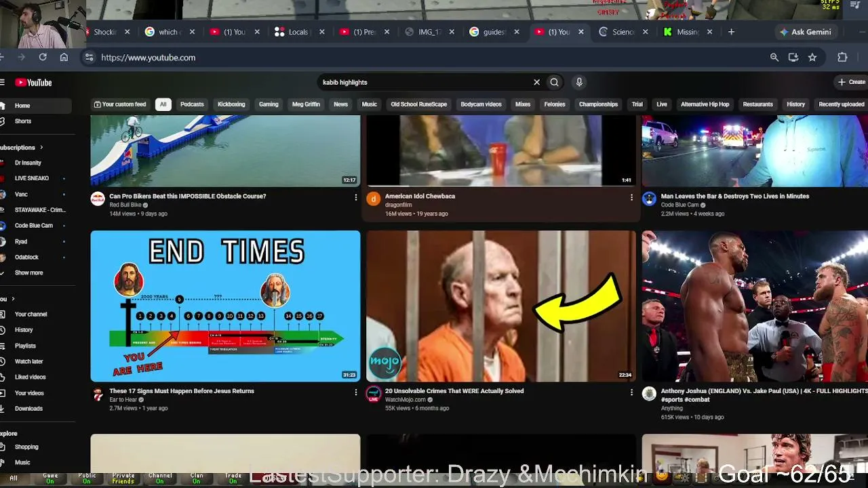Open WatchMojo channel avatar
The image size is (868, 488).
374,394
